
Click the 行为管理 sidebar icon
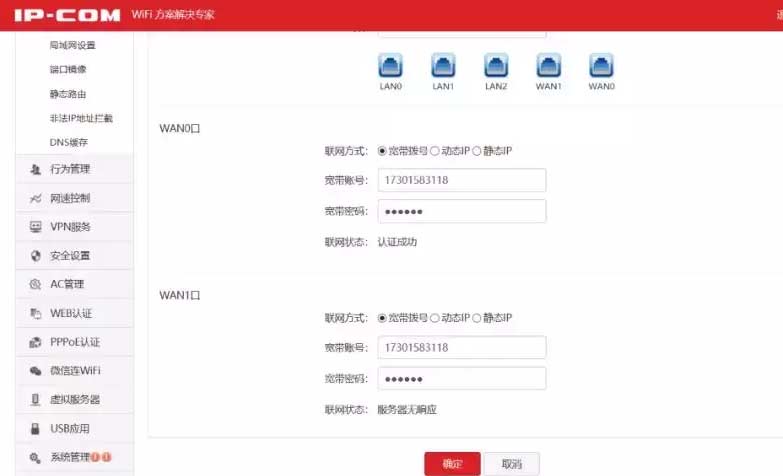click(x=35, y=169)
